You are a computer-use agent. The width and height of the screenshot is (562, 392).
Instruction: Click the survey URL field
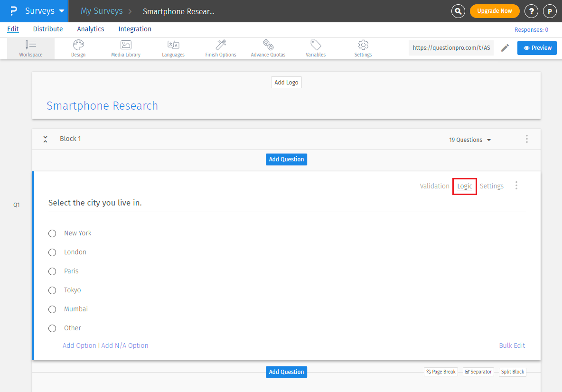pyautogui.click(x=451, y=48)
